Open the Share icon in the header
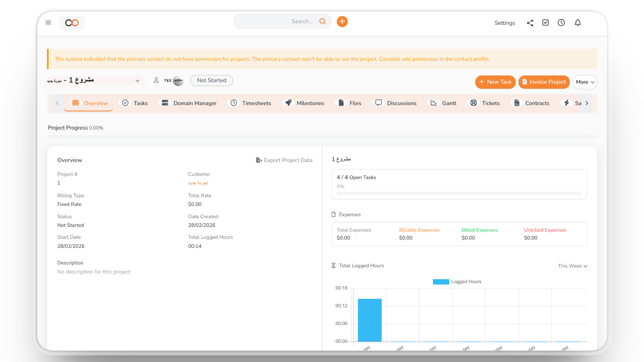Screen dimensions: 644x362 [x=530, y=23]
